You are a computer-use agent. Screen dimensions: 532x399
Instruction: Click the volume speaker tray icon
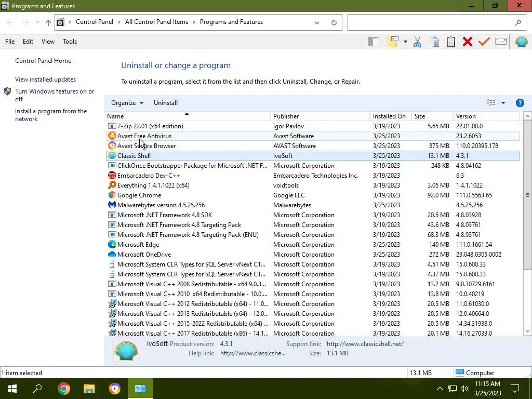[x=464, y=389]
